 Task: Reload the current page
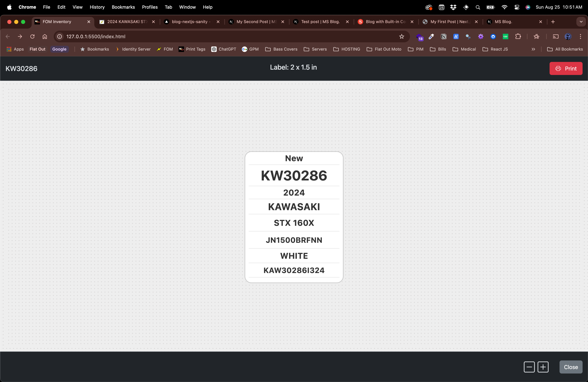click(32, 37)
